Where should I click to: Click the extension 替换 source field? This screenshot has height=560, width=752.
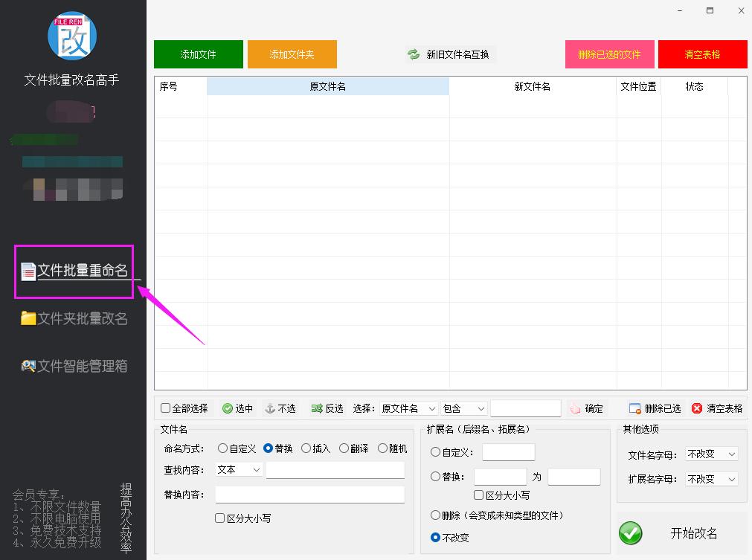(500, 477)
